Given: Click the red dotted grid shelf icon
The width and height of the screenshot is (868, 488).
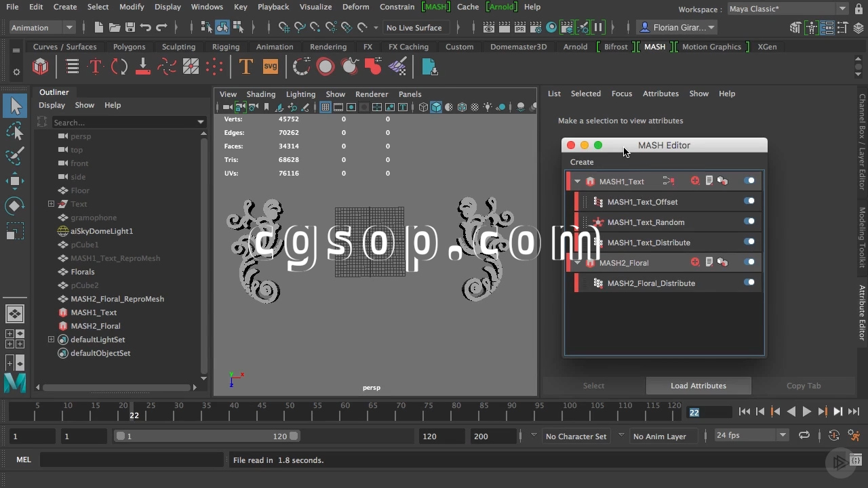Looking at the screenshot, I should [x=214, y=66].
